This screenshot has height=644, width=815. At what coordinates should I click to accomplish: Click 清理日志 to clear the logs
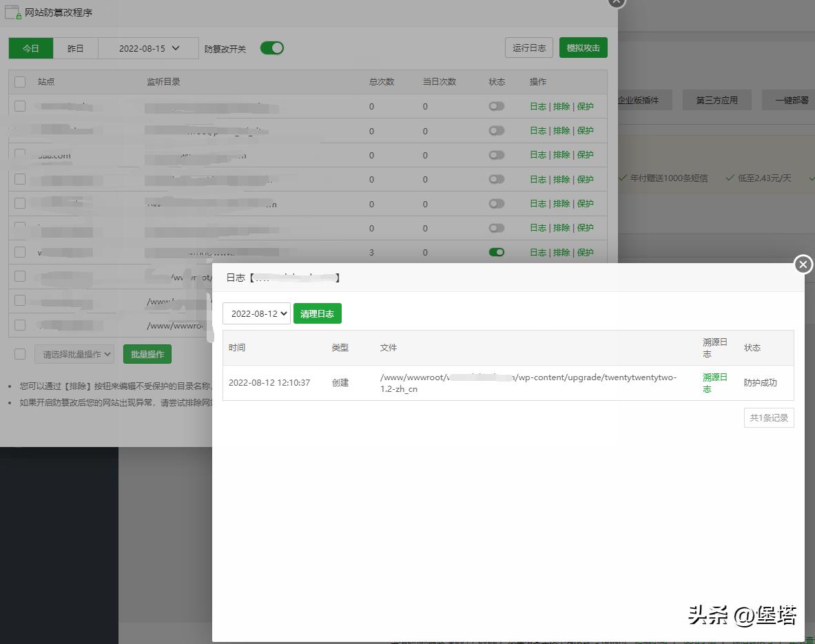pos(317,313)
